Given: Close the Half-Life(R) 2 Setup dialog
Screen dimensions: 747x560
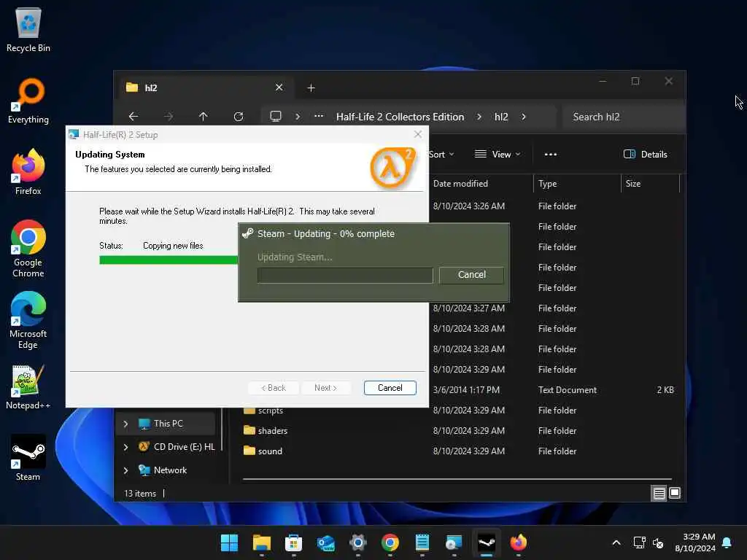Looking at the screenshot, I should tap(418, 134).
